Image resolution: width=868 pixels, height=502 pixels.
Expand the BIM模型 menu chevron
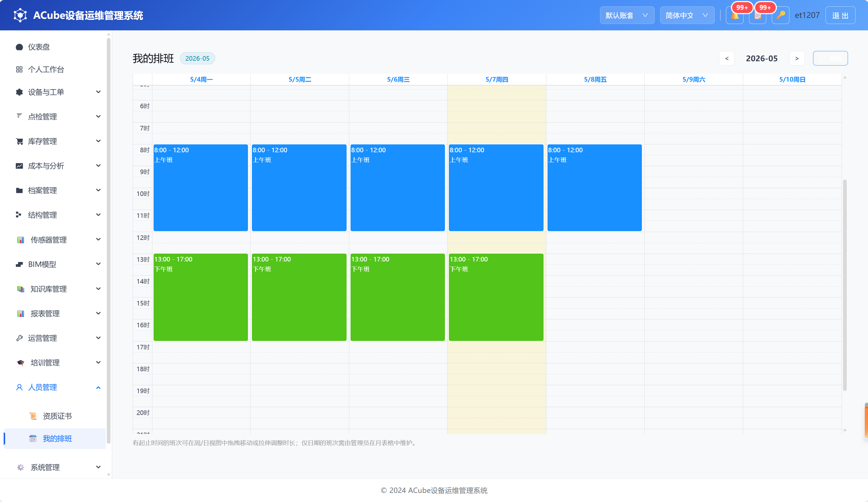click(98, 264)
